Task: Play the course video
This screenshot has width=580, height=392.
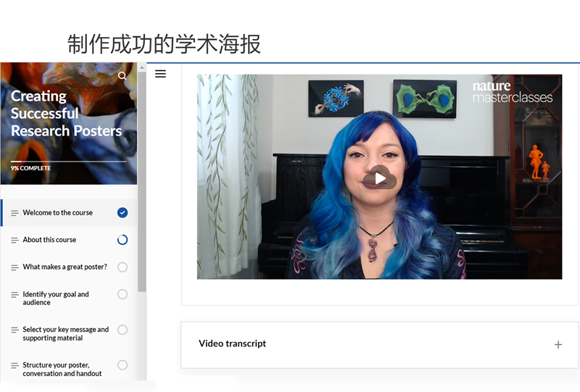Action: click(379, 179)
